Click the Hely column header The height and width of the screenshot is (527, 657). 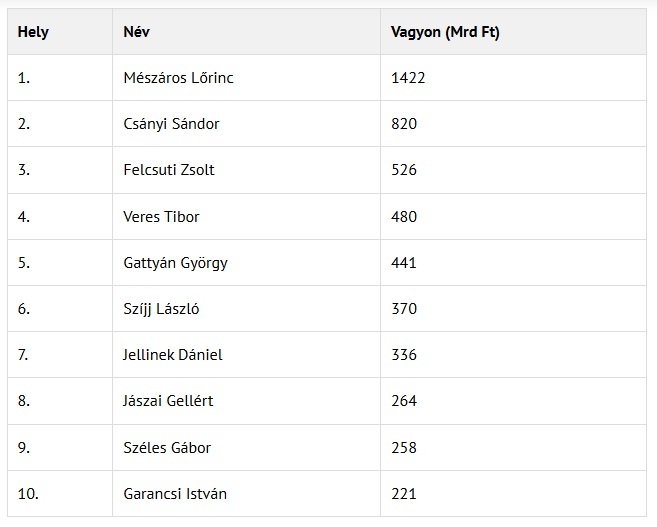(33, 32)
